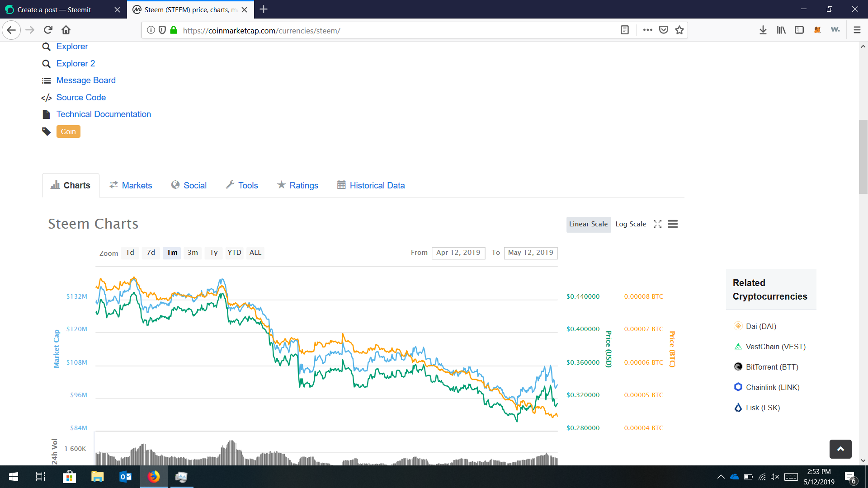Viewport: 868px width, 488px height.
Task: Reload the page with refresh icon
Action: (48, 30)
